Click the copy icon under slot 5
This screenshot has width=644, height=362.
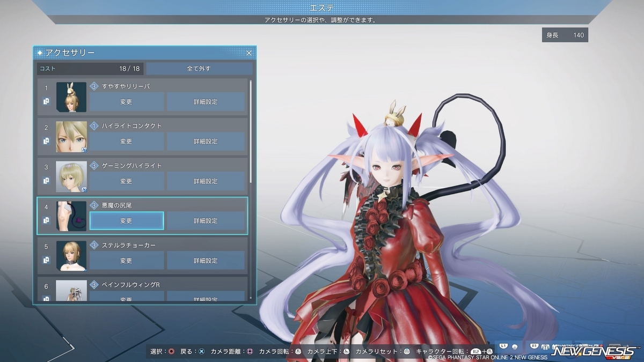[46, 260]
